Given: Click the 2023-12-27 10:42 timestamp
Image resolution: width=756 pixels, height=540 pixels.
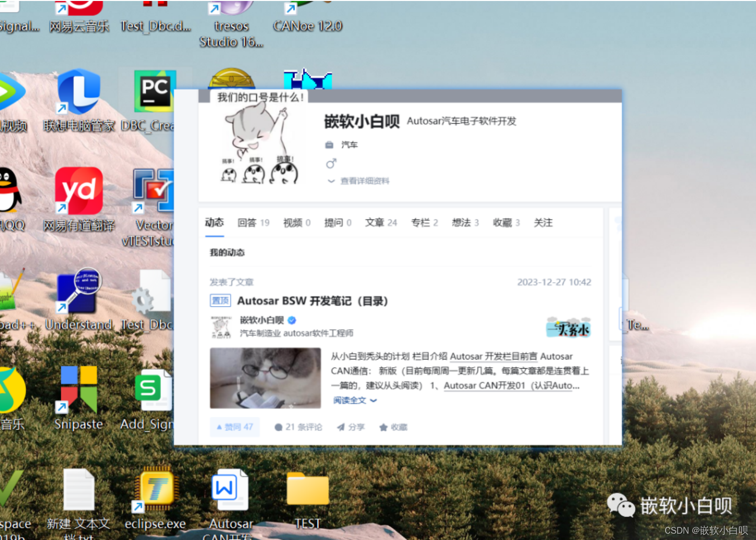Looking at the screenshot, I should pyautogui.click(x=554, y=282).
